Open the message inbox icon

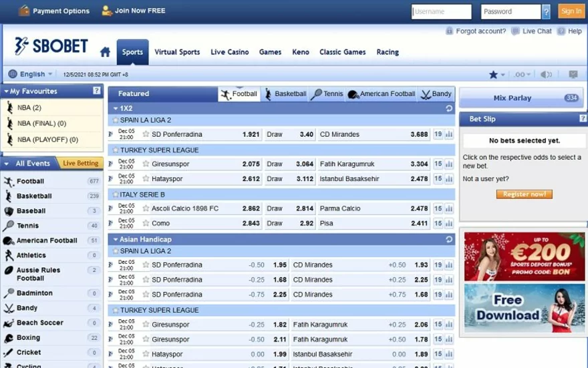click(x=573, y=75)
